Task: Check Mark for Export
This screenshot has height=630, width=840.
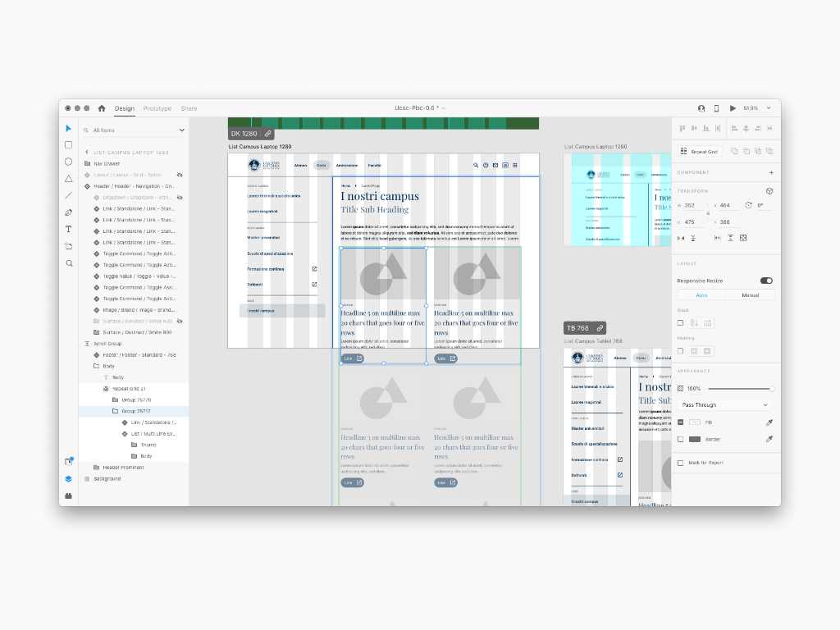Action: pyautogui.click(x=681, y=463)
